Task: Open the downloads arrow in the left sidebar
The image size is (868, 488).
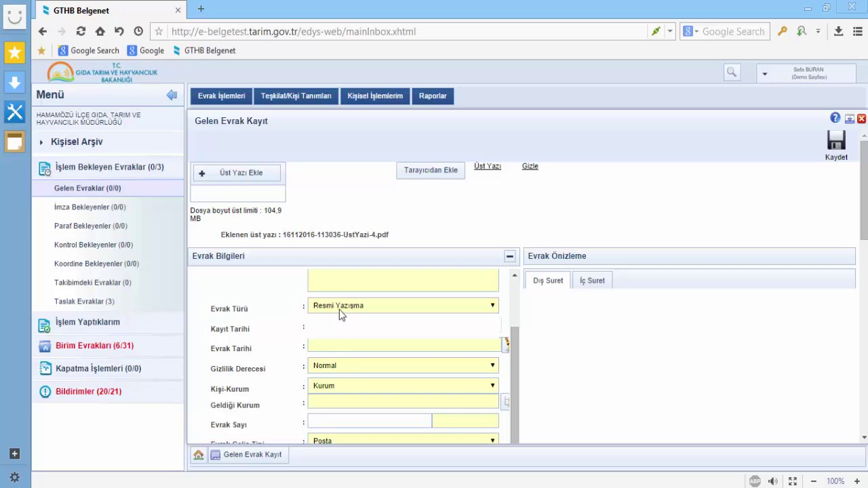Action: point(15,82)
